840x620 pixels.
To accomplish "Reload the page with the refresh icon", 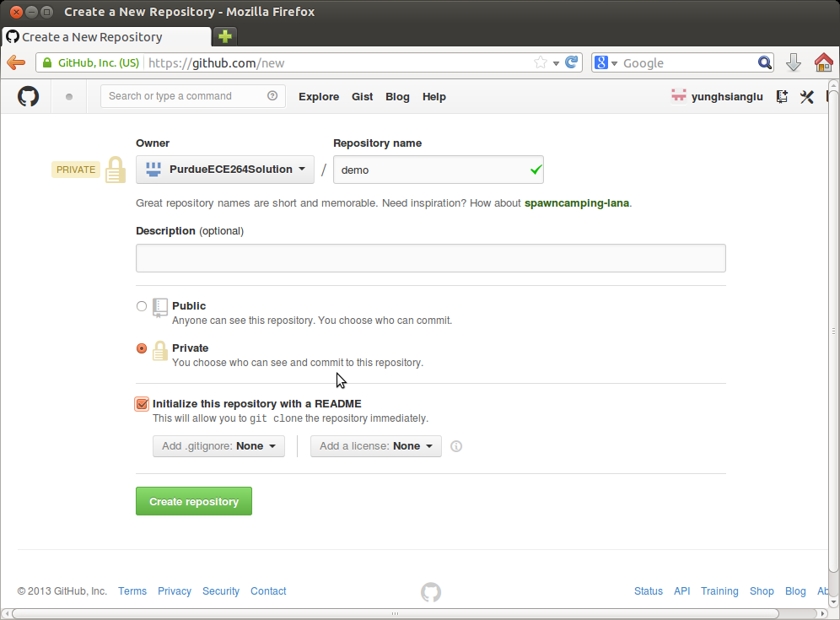I will (x=572, y=62).
